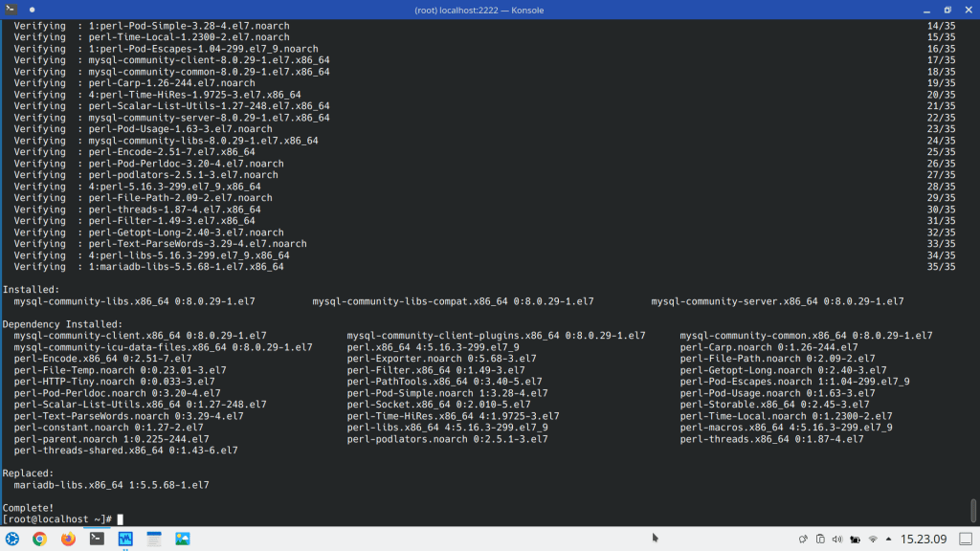Click 'perl-Carp.noarch 0:1.26-244.el7' dependency
980x551 pixels.
(768, 347)
